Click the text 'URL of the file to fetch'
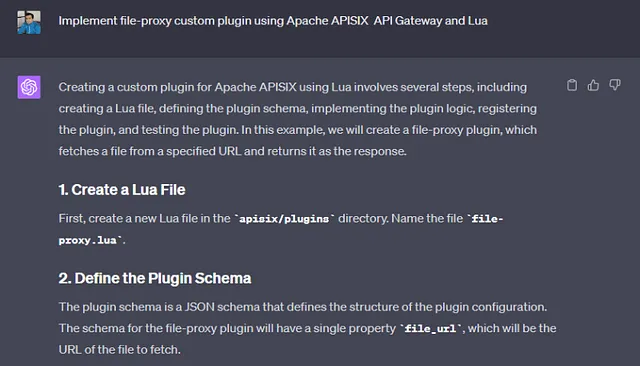This screenshot has width=640, height=366. click(x=119, y=350)
